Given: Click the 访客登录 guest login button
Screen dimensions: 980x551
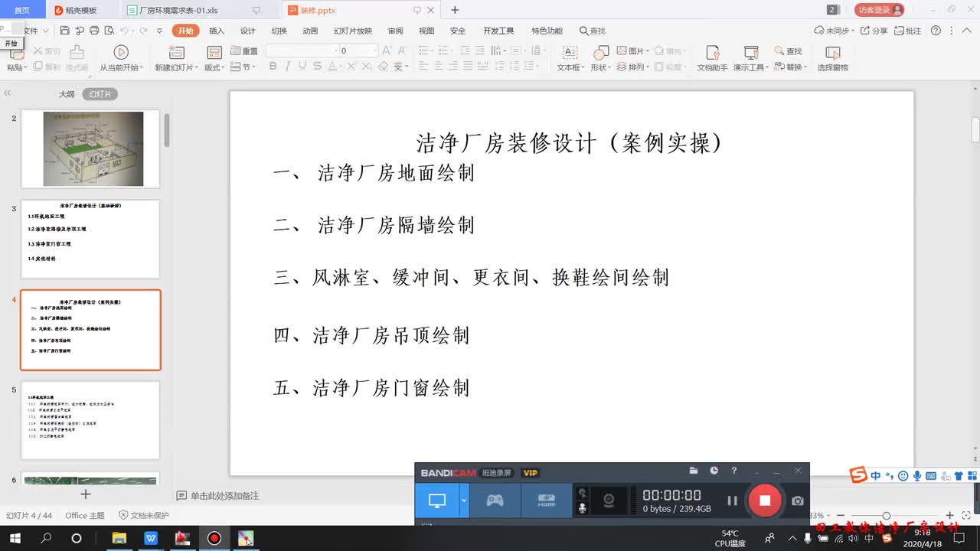Looking at the screenshot, I should [880, 10].
